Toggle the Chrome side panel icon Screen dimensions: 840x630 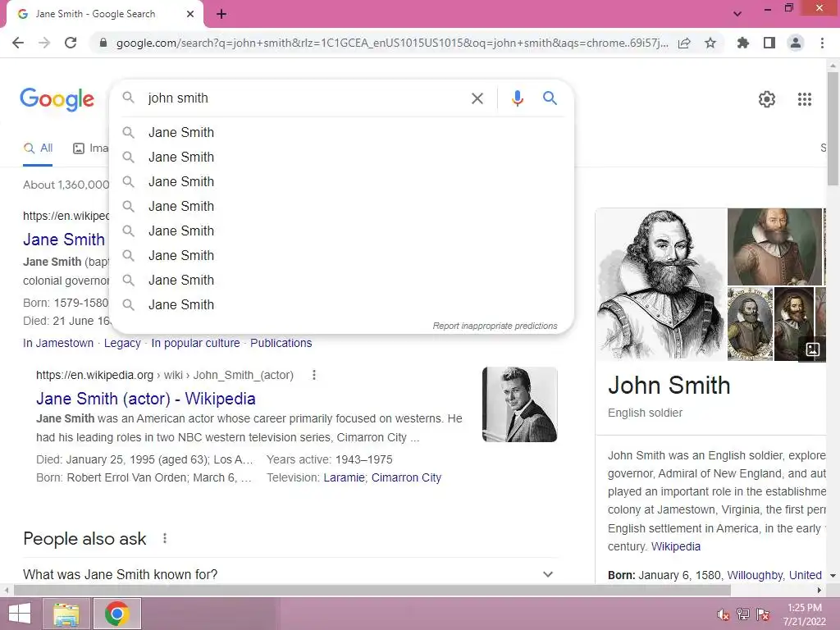tap(769, 43)
